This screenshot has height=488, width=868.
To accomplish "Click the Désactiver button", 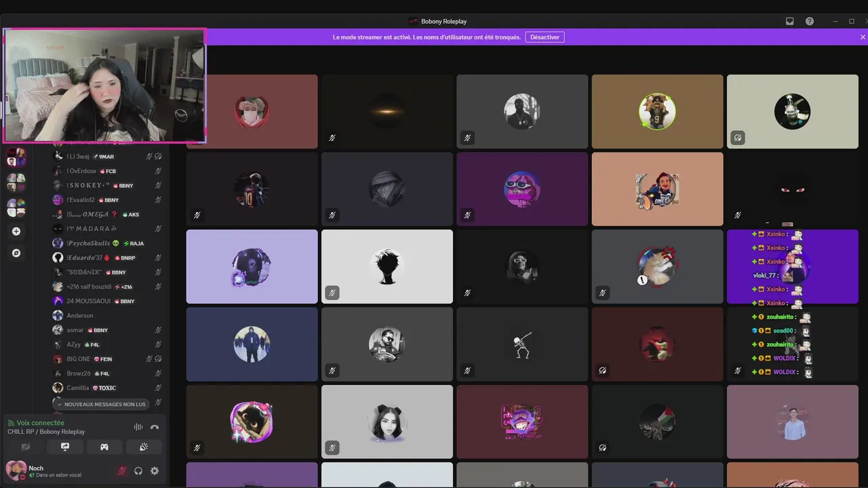I will pyautogui.click(x=545, y=37).
